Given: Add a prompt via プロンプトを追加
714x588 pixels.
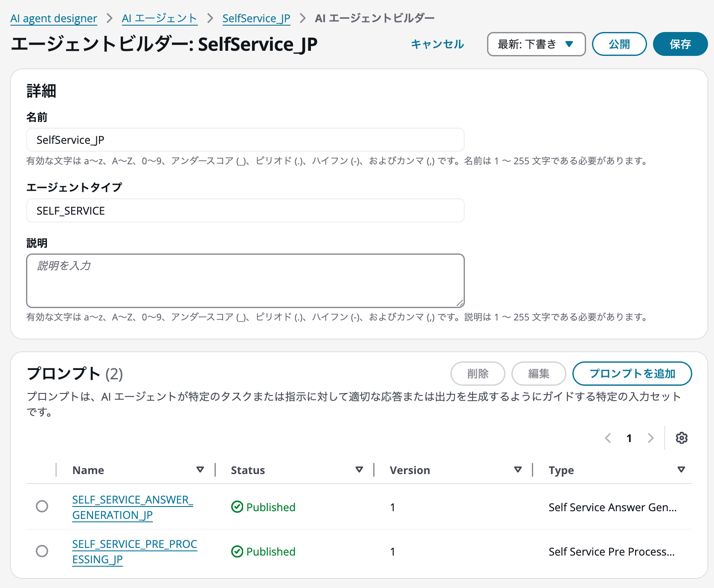Looking at the screenshot, I should tap(632, 373).
